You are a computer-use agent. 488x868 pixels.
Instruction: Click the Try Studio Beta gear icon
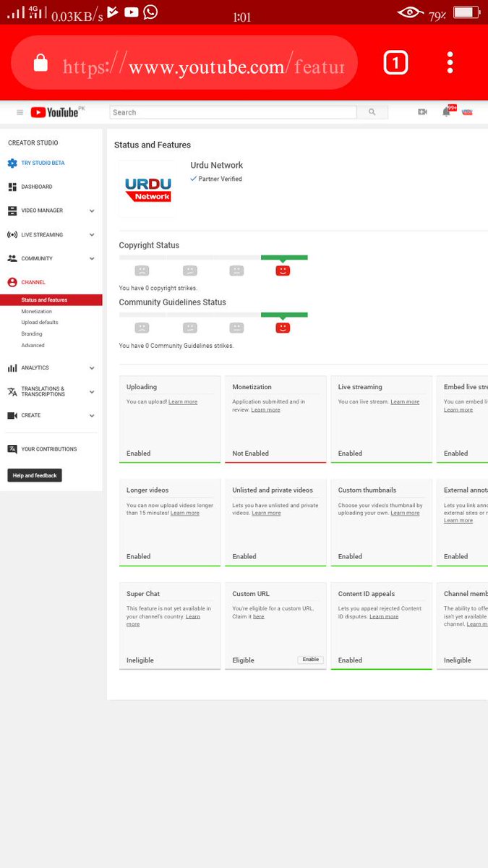(12, 163)
